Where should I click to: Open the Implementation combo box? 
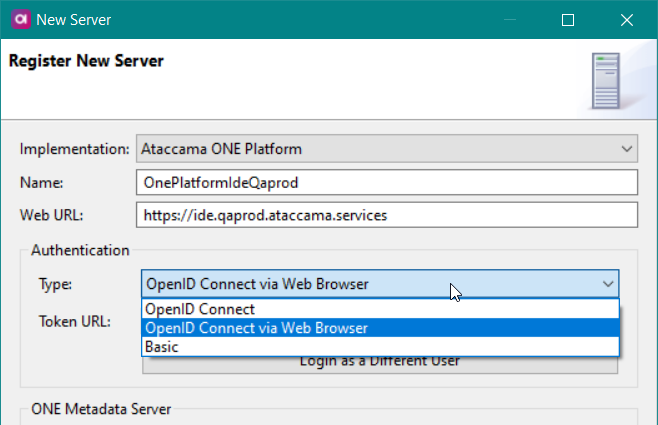point(385,149)
